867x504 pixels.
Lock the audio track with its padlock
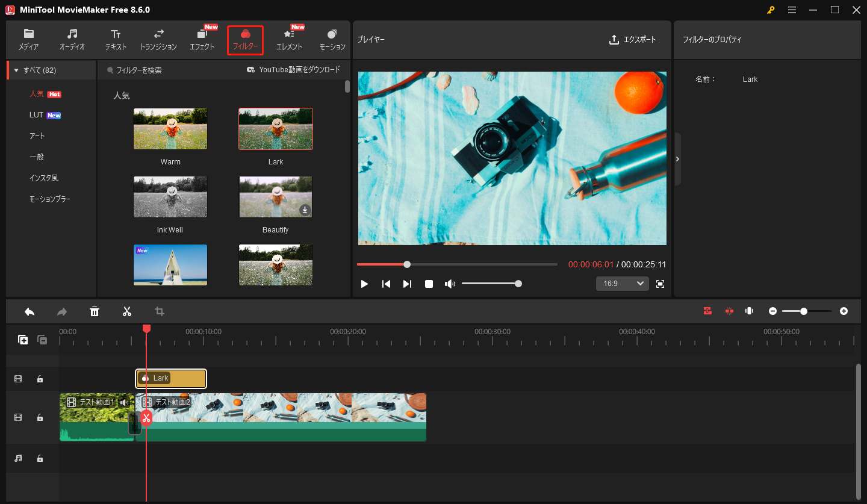(40, 458)
